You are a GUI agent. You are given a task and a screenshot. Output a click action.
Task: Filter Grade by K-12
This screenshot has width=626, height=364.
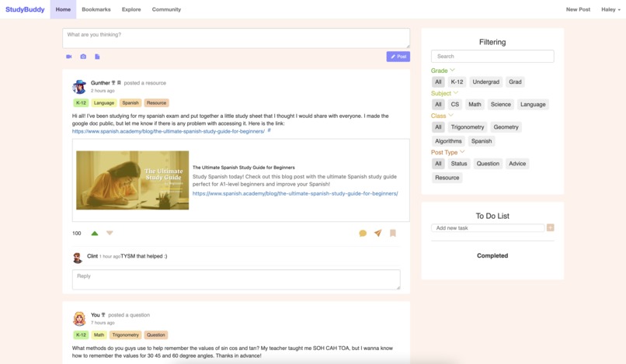(x=457, y=81)
